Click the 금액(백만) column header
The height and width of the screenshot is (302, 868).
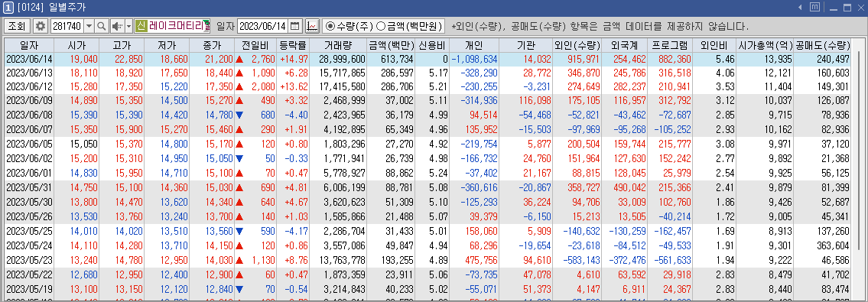pos(391,45)
